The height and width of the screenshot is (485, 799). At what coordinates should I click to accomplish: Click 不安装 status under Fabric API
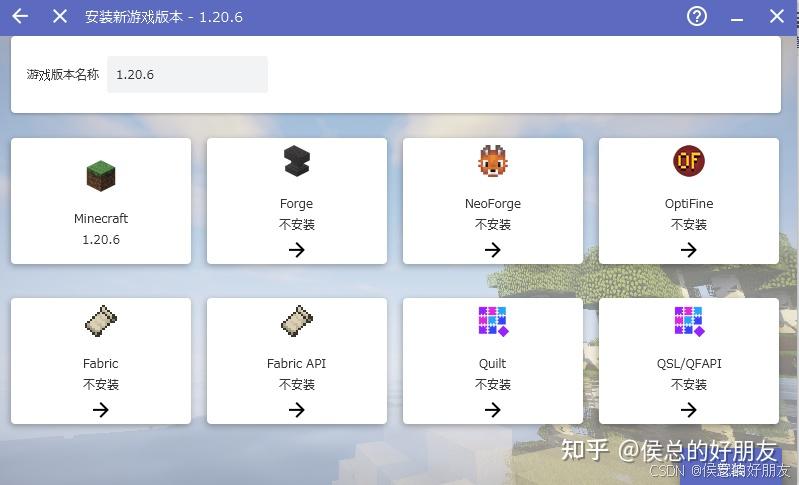click(x=297, y=384)
